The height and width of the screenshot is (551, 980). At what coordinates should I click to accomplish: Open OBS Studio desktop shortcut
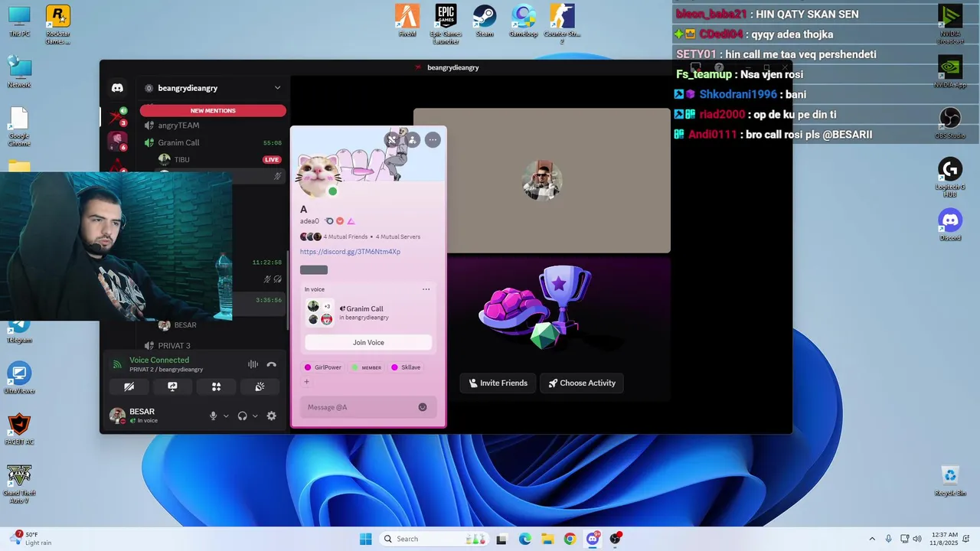pos(950,122)
